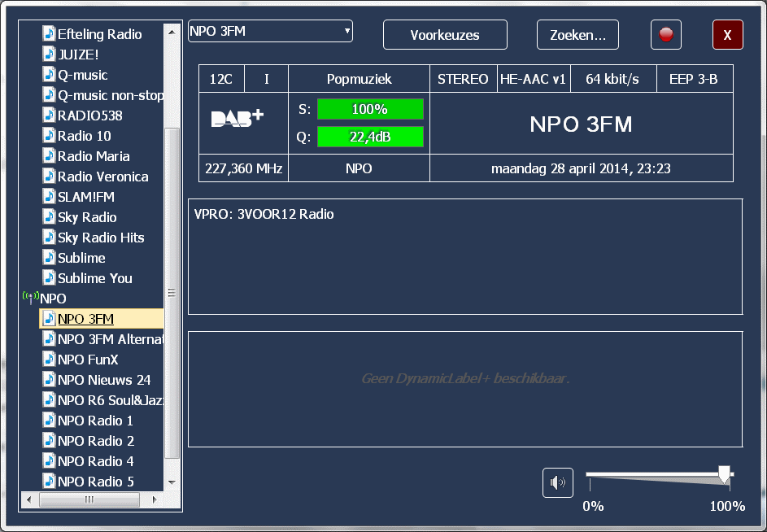Select Sky Radio station
The image size is (767, 532).
[87, 217]
